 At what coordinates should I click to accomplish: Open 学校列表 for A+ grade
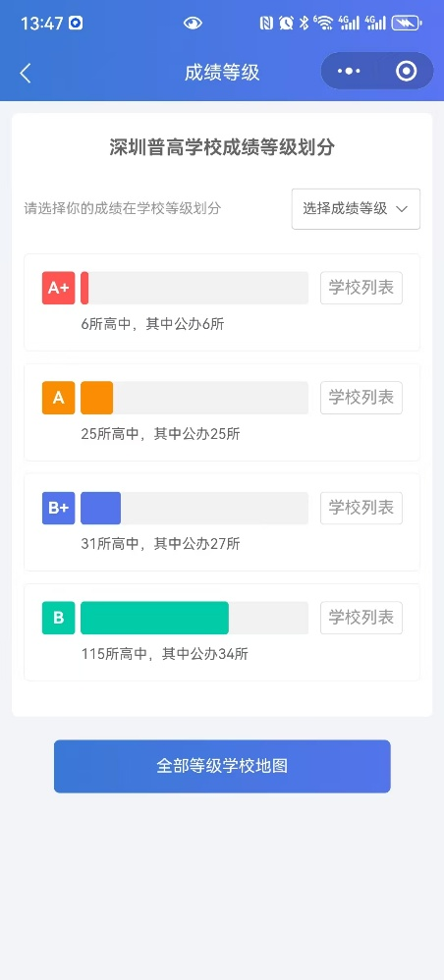click(361, 288)
